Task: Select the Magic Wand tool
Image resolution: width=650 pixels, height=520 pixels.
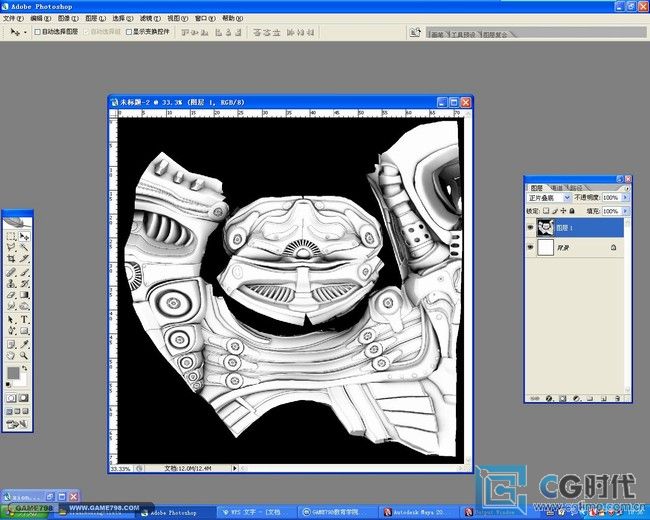Action: coord(24,247)
